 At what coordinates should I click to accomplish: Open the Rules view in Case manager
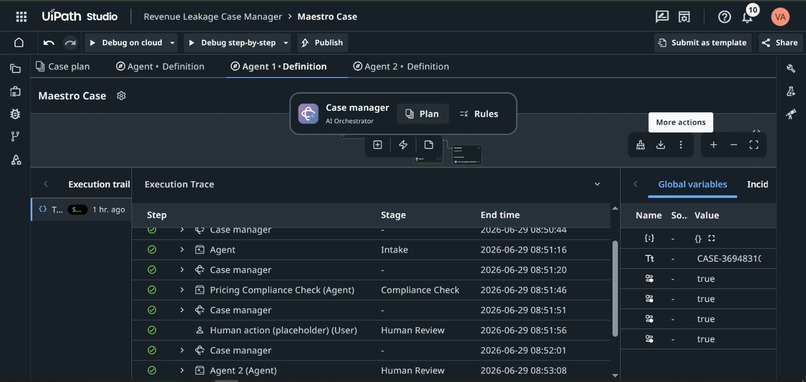click(479, 114)
